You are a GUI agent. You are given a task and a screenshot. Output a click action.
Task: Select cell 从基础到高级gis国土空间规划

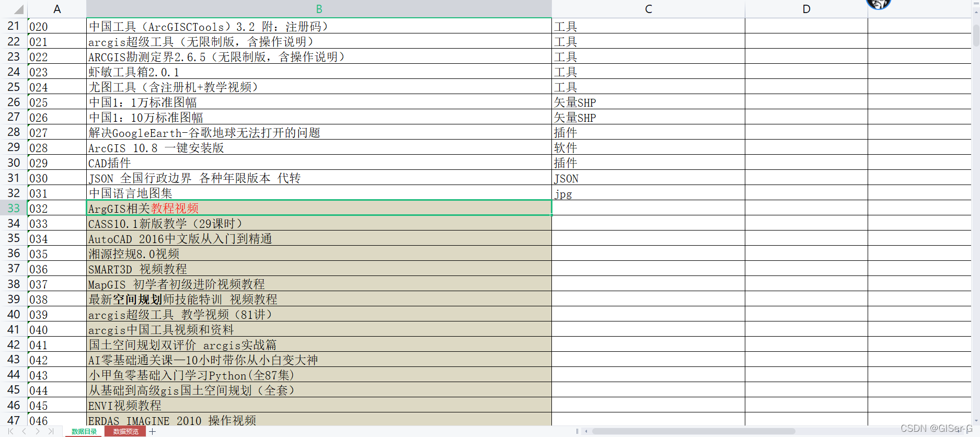click(319, 390)
